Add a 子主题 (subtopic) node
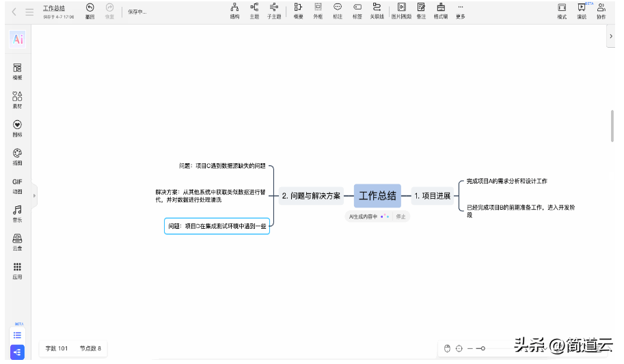This screenshot has width=624, height=364. (x=274, y=10)
